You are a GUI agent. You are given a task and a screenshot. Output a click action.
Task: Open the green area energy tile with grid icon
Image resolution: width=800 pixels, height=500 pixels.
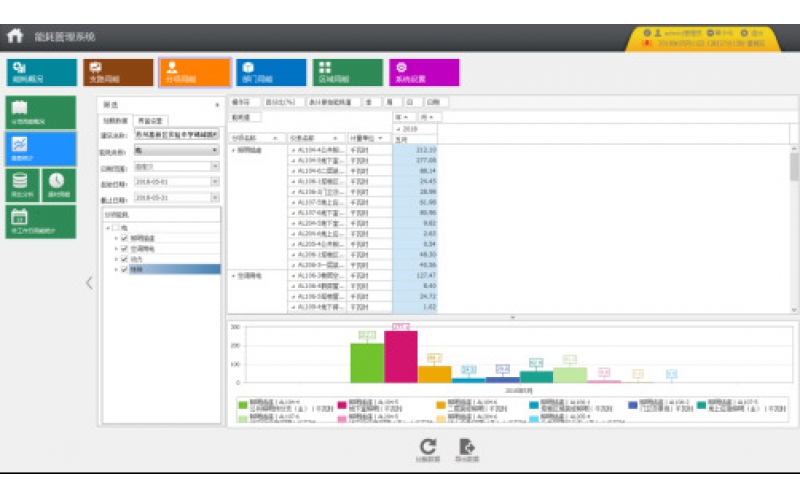point(347,72)
